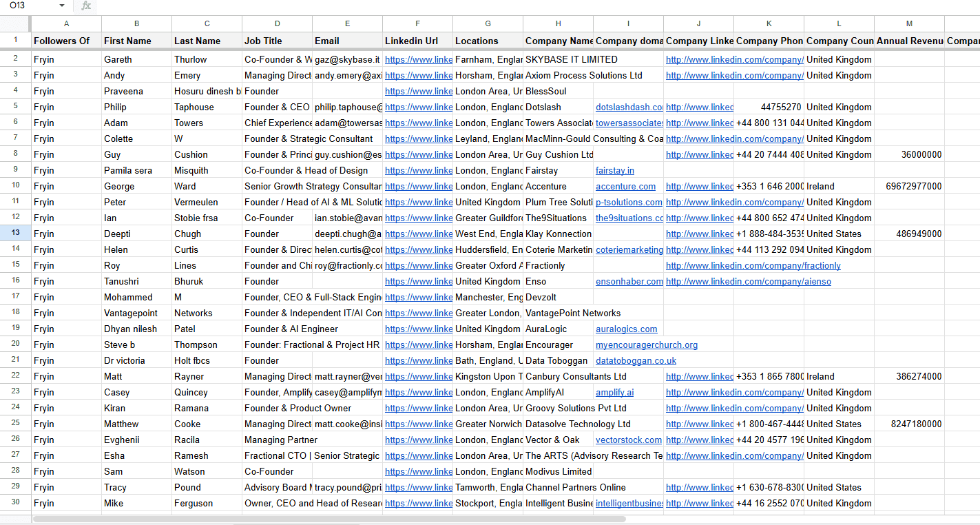This screenshot has height=525, width=980.
Task: Select column A header
Action: (66, 23)
